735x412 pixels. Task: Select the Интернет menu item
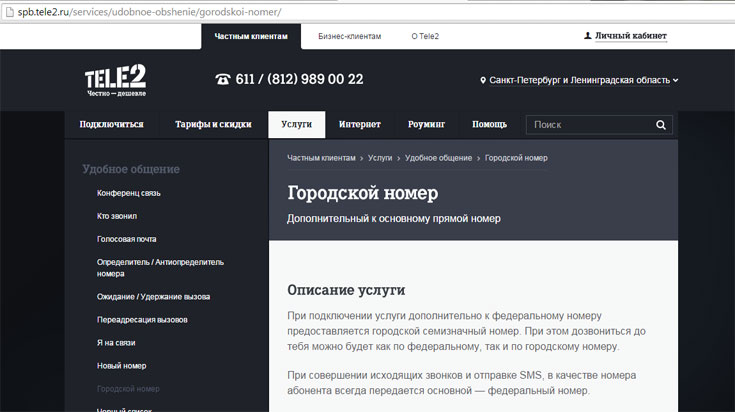(x=359, y=125)
